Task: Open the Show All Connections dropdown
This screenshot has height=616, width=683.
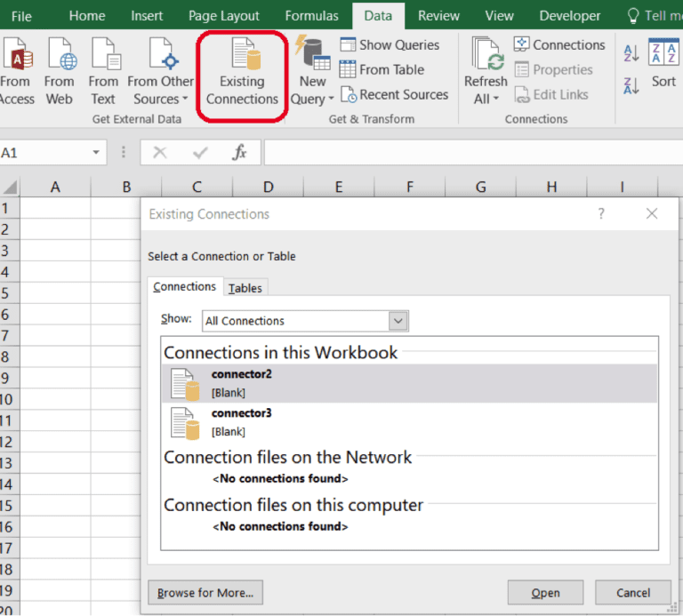Action: point(398,321)
